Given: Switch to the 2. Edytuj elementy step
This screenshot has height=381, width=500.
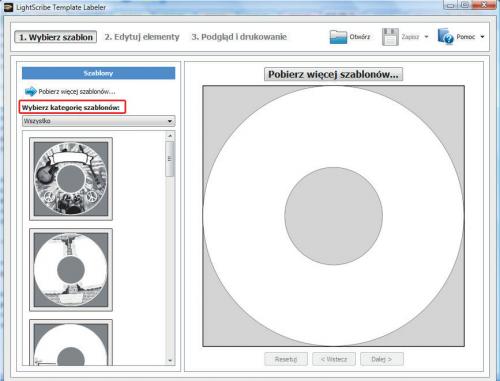Looking at the screenshot, I should point(142,37).
